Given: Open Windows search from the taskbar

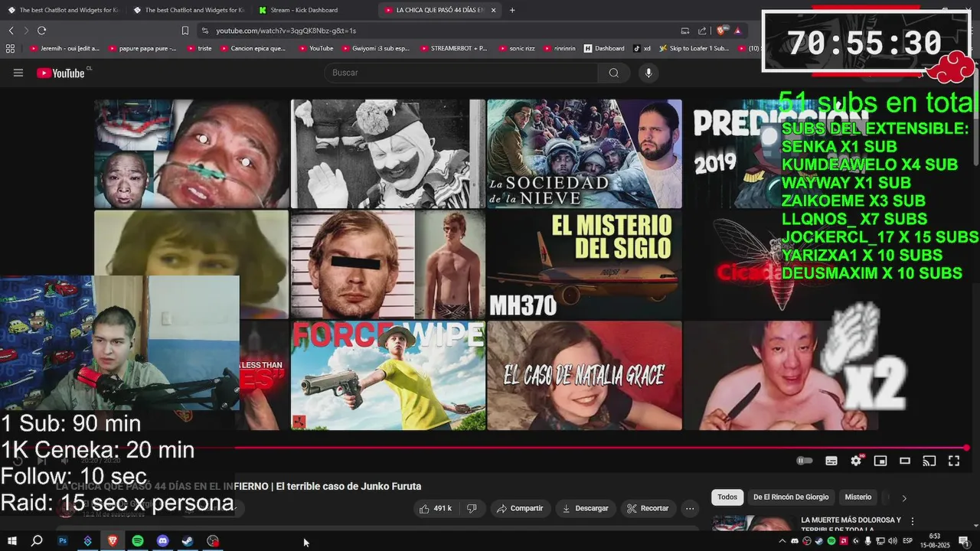Looking at the screenshot, I should [x=37, y=540].
